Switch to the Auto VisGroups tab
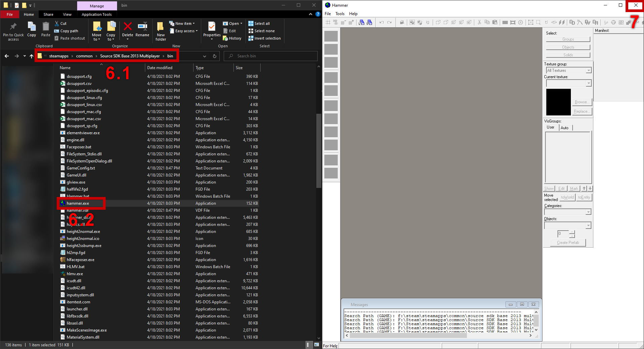The height and width of the screenshot is (349, 644). pyautogui.click(x=565, y=128)
